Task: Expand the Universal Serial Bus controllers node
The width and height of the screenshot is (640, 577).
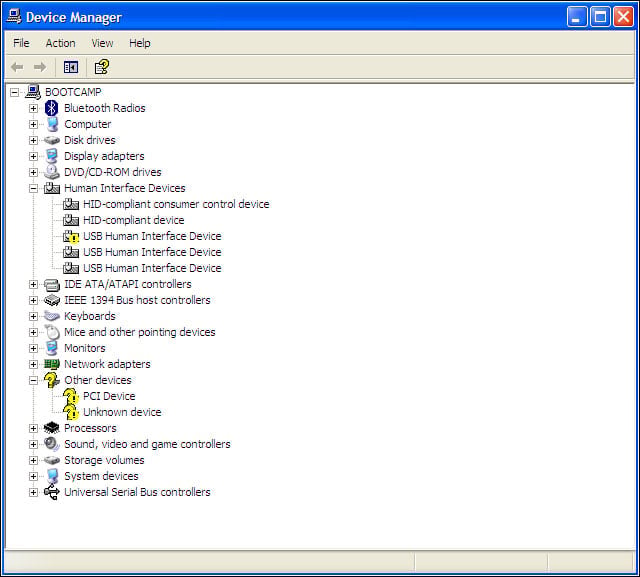Action: pyautogui.click(x=33, y=493)
